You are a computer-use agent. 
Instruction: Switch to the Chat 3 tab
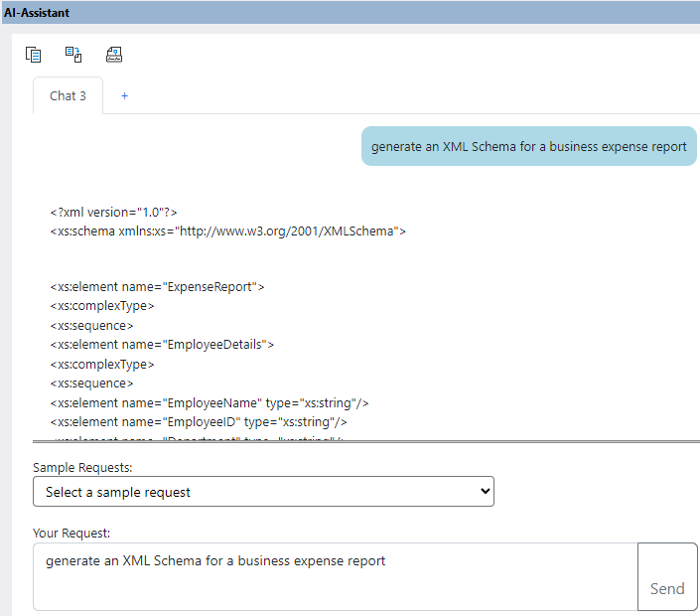pos(68,96)
